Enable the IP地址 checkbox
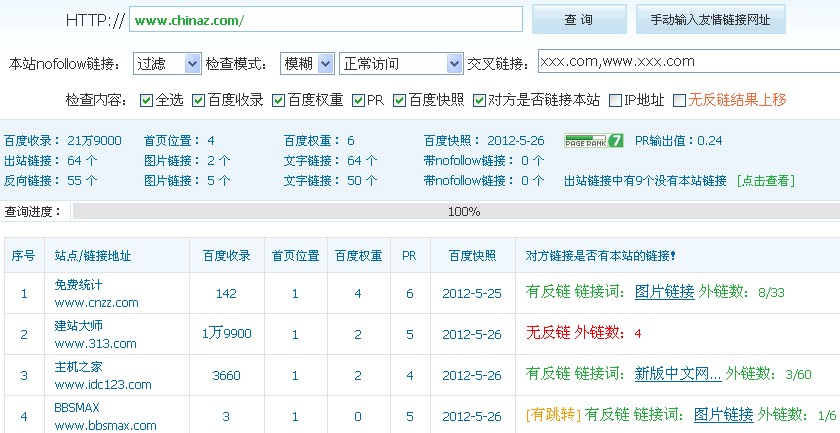 click(616, 100)
